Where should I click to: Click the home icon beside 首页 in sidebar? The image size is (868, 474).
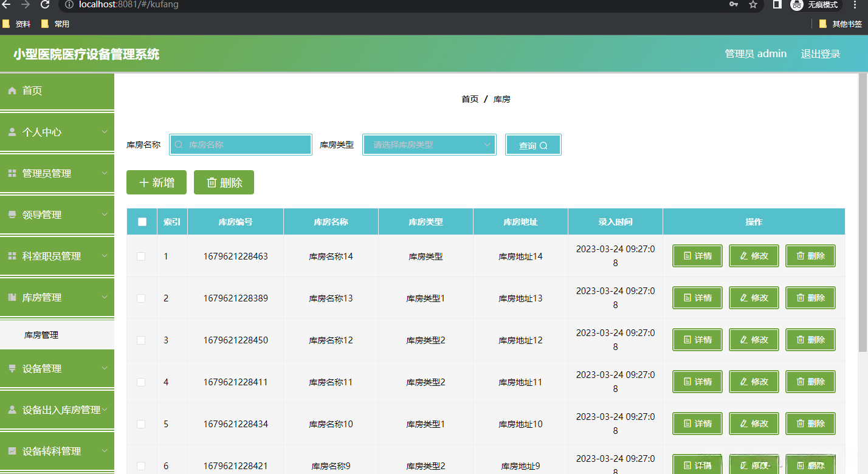click(12, 91)
